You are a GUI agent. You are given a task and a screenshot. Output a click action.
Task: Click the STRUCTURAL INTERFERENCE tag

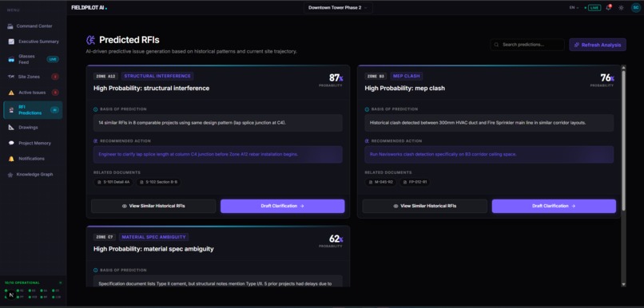157,77
